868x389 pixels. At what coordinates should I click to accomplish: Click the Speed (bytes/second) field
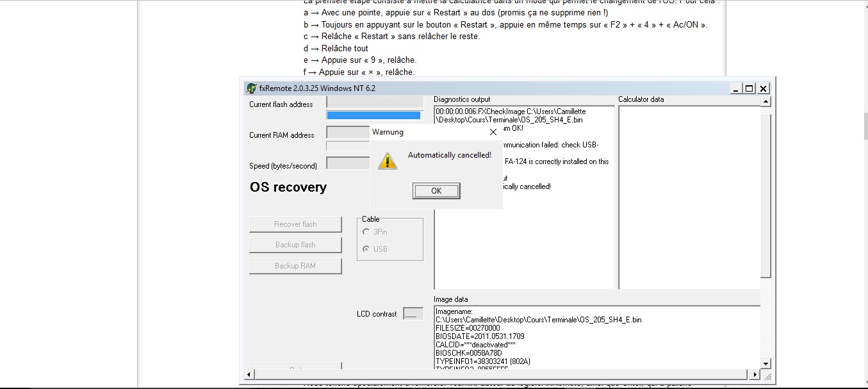(348, 163)
